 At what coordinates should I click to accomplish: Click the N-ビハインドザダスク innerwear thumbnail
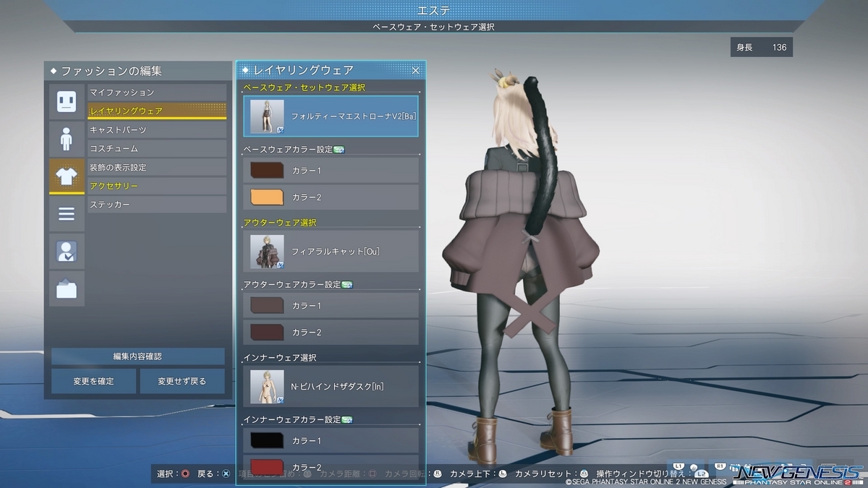267,387
